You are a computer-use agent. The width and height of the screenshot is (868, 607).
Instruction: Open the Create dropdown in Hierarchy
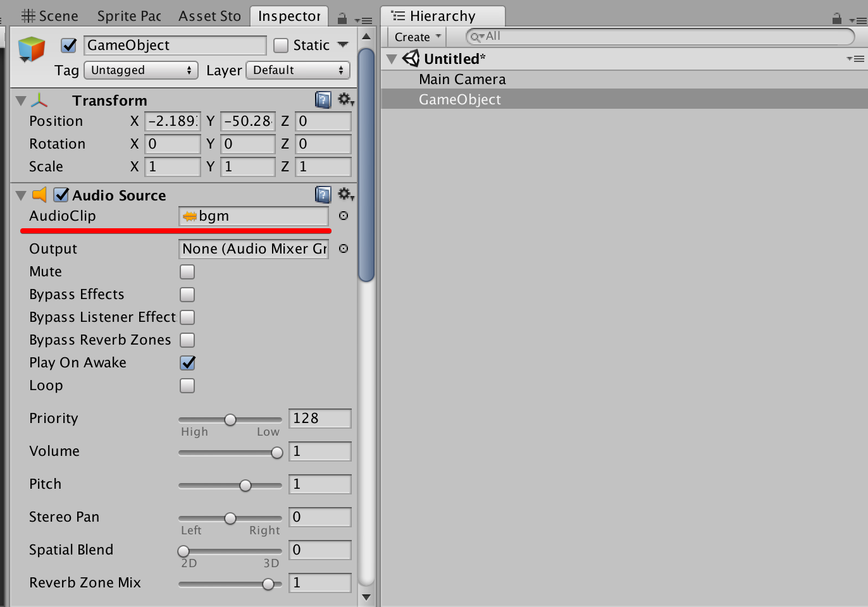click(x=418, y=37)
